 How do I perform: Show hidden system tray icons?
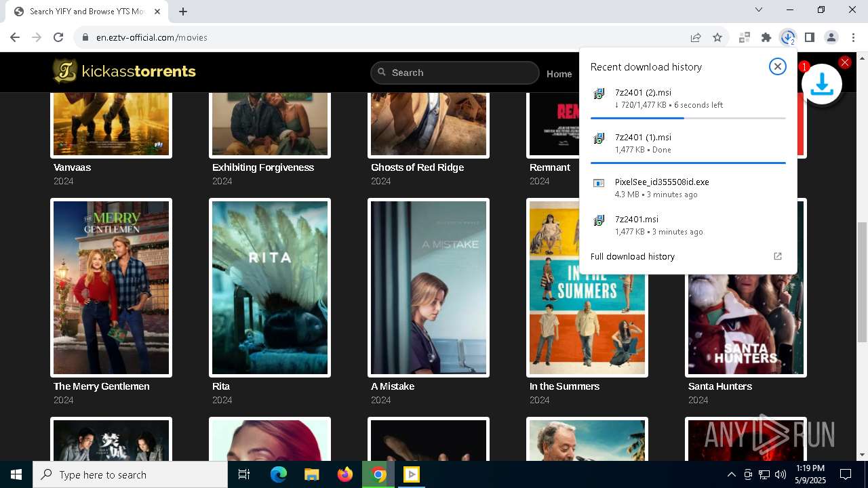(731, 474)
